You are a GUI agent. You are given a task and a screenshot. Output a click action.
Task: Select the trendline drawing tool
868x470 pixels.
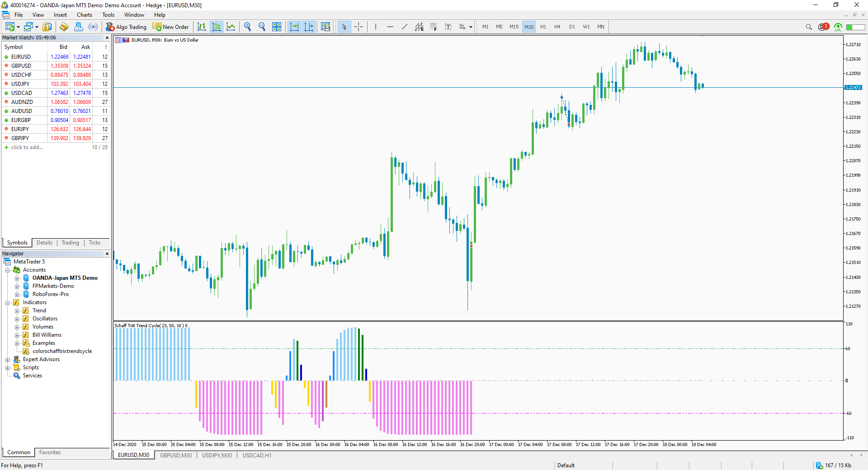tap(405, 27)
